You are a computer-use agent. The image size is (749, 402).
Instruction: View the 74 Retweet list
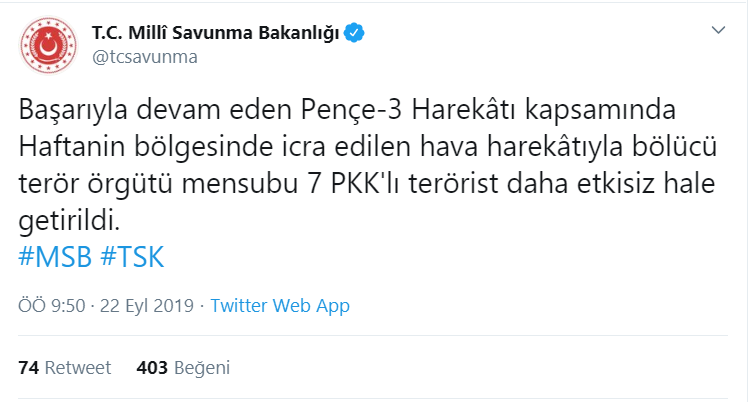[x=64, y=368]
